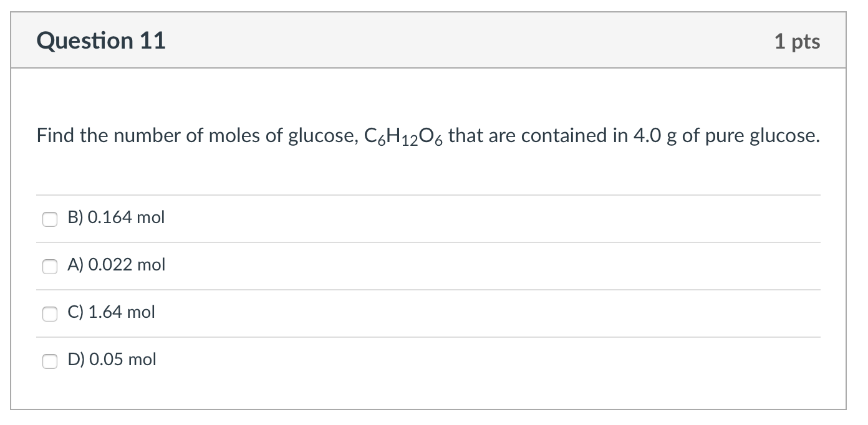
Task: Check the box for C) 1.64 mol
Action: [49, 313]
